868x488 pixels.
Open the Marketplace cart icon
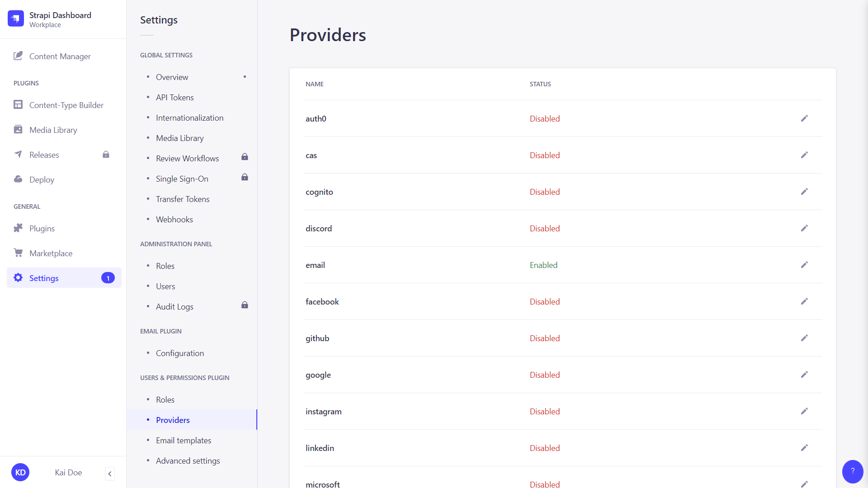18,253
